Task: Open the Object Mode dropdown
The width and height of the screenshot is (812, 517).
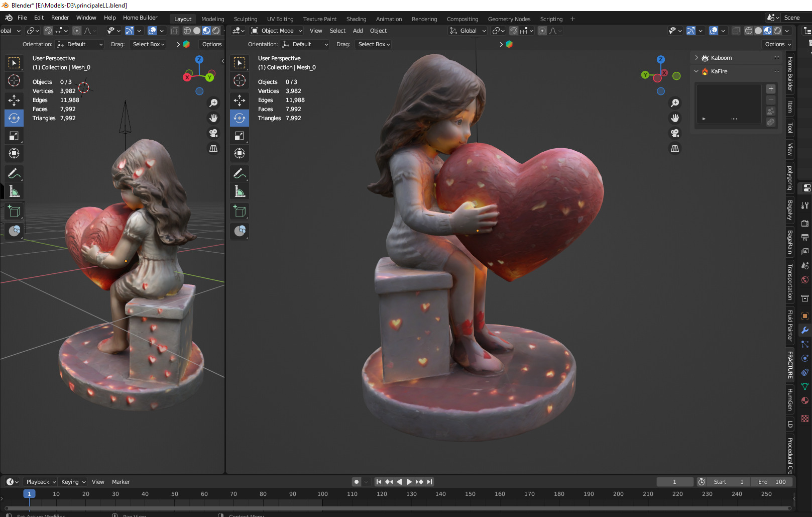Action: tap(277, 31)
